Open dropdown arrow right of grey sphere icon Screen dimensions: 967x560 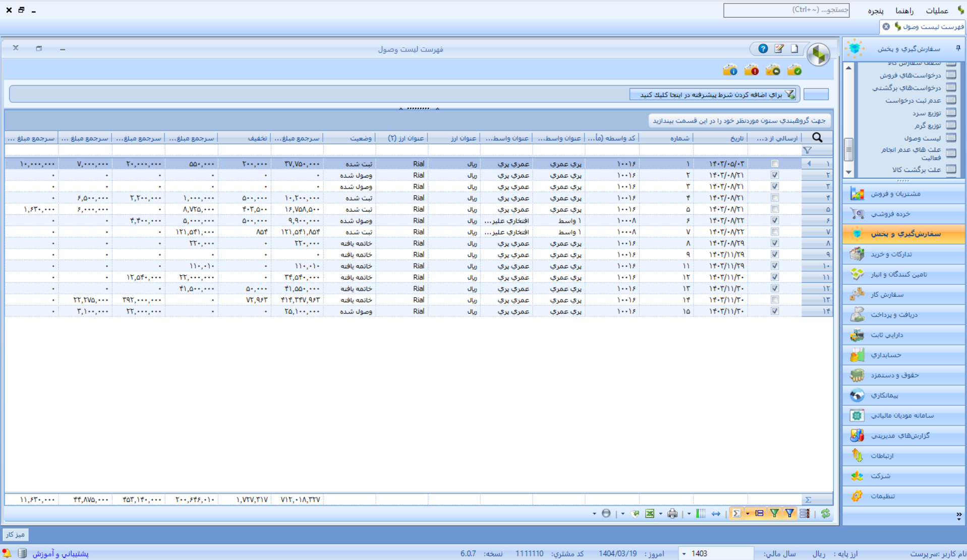pyautogui.click(x=622, y=514)
